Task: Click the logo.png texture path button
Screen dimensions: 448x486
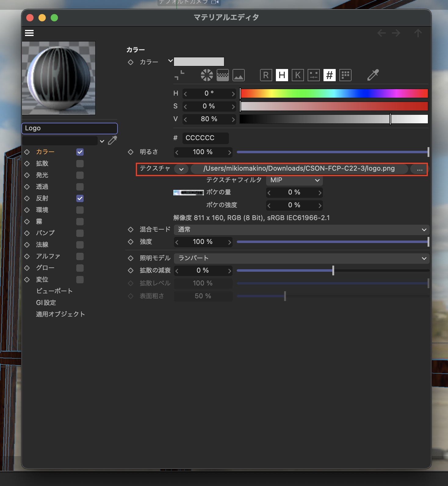Action: click(x=299, y=169)
